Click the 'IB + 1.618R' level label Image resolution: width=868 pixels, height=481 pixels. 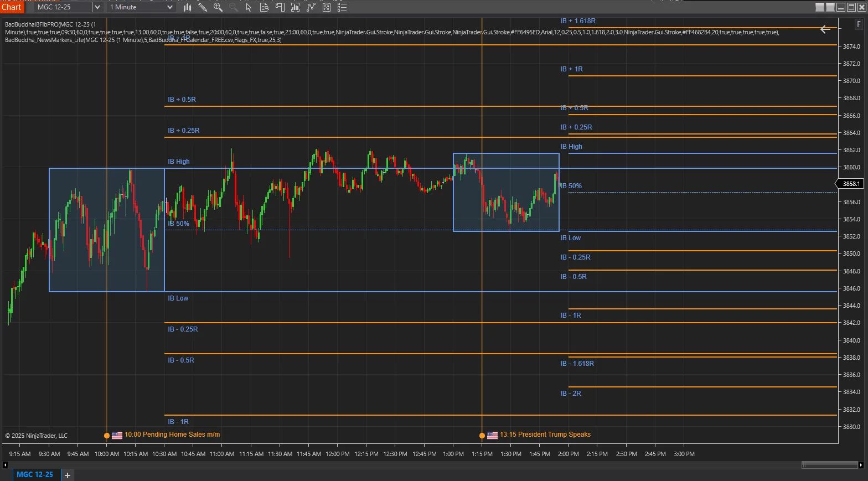pos(578,21)
